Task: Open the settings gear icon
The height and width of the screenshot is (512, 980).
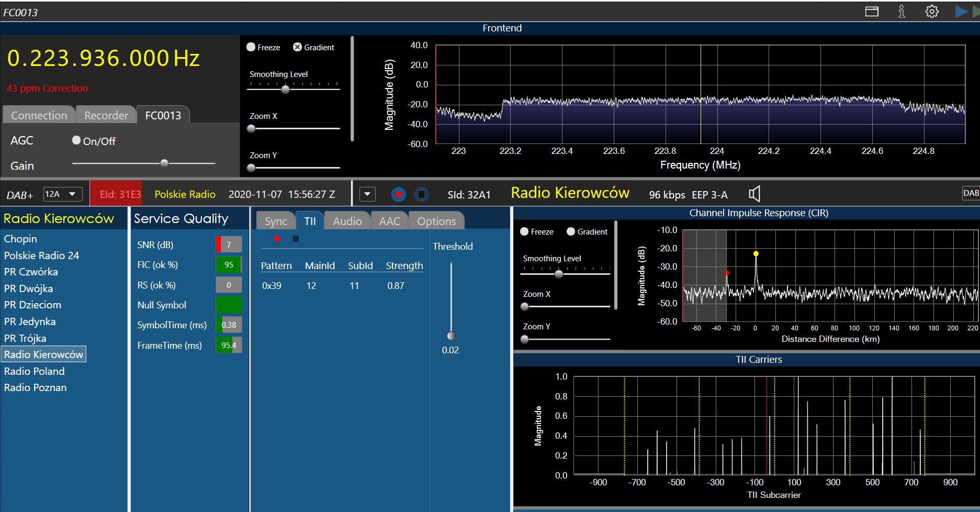Action: coord(932,12)
